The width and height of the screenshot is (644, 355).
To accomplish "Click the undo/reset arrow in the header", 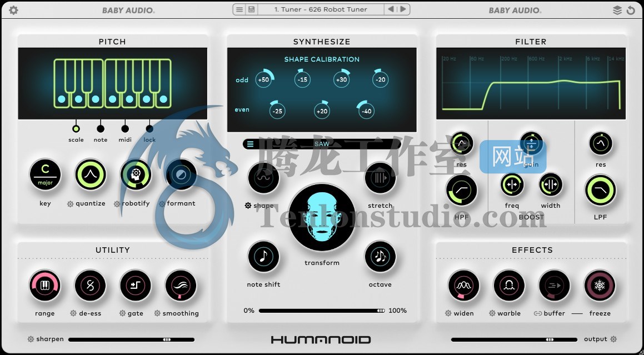I will point(631,10).
